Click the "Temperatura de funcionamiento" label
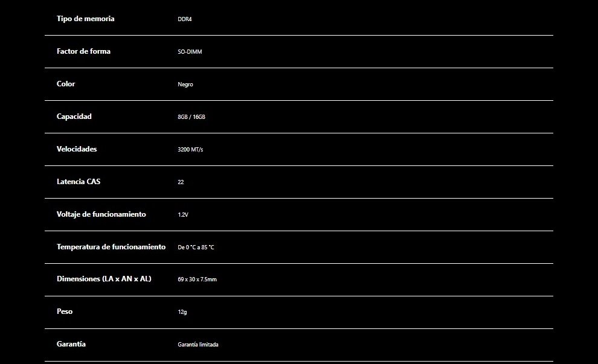Viewport: 598px width, 364px height. pyautogui.click(x=111, y=247)
